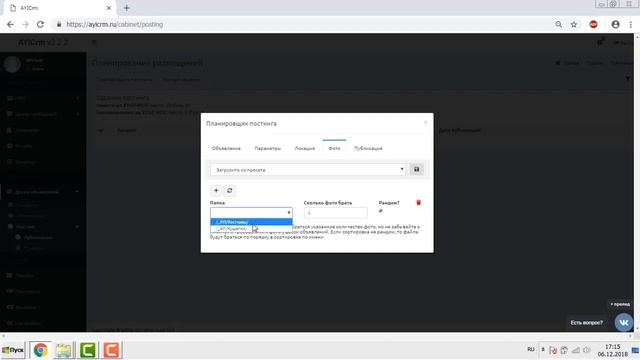Open Chrome from the taskbar

(40, 350)
